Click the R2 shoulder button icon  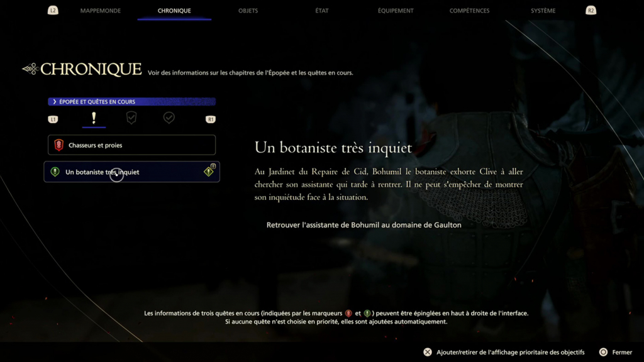coord(591,10)
